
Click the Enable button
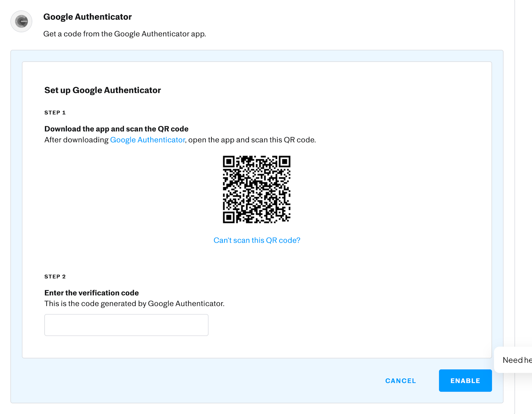coord(465,380)
